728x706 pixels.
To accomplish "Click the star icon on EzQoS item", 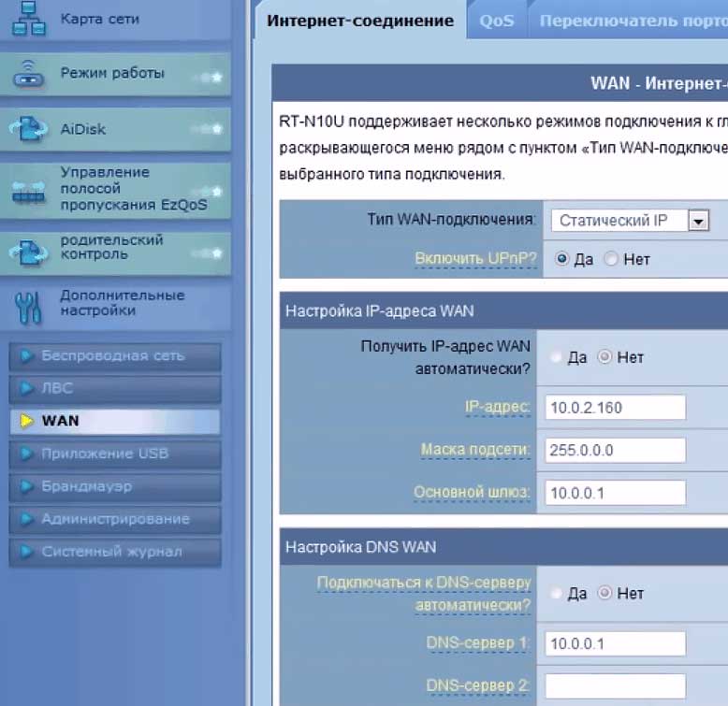I will [216, 191].
